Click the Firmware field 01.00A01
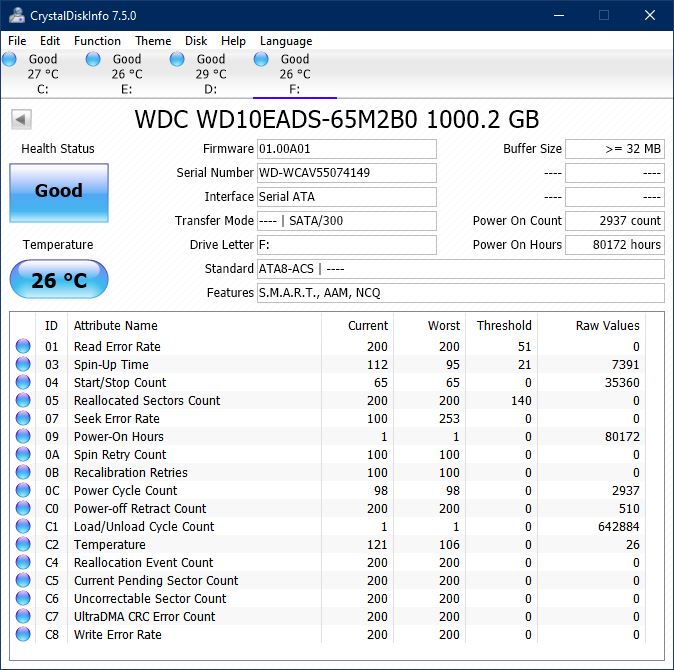Viewport: 674px width, 670px height. tap(346, 149)
